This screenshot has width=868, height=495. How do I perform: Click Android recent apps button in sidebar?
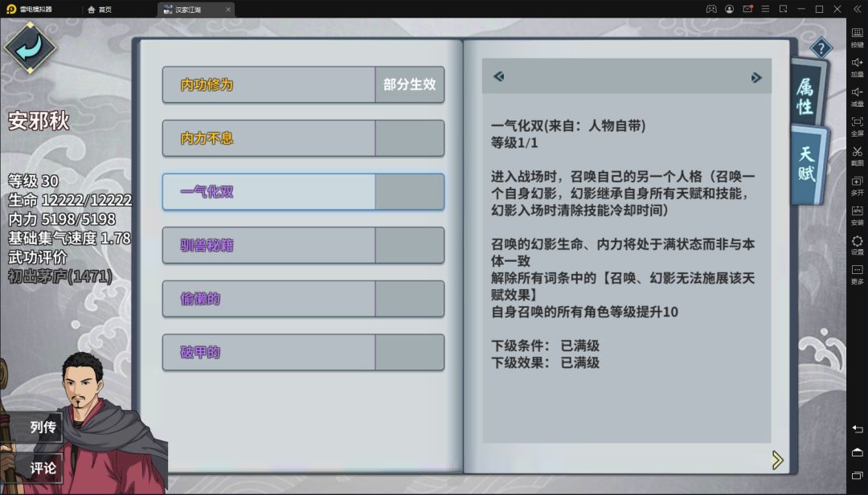(x=857, y=475)
